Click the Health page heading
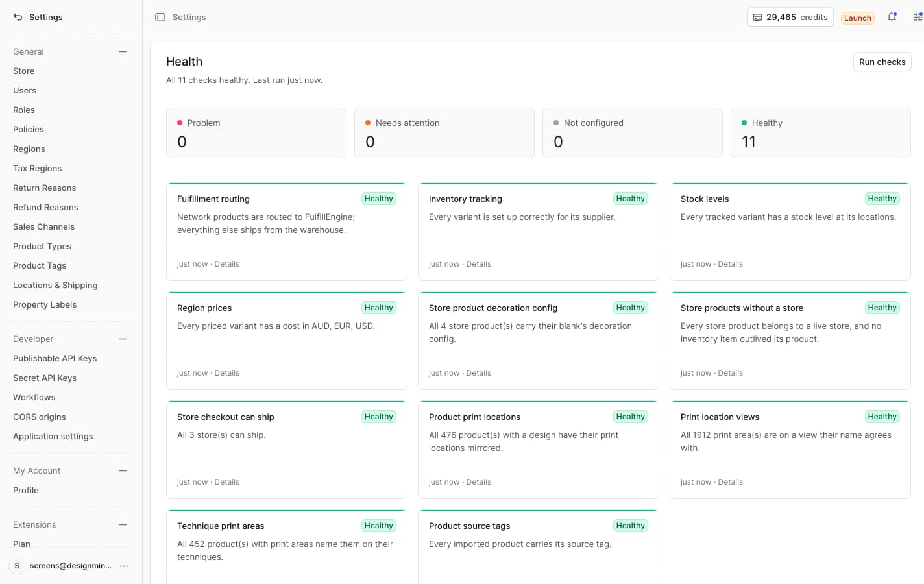 click(184, 62)
